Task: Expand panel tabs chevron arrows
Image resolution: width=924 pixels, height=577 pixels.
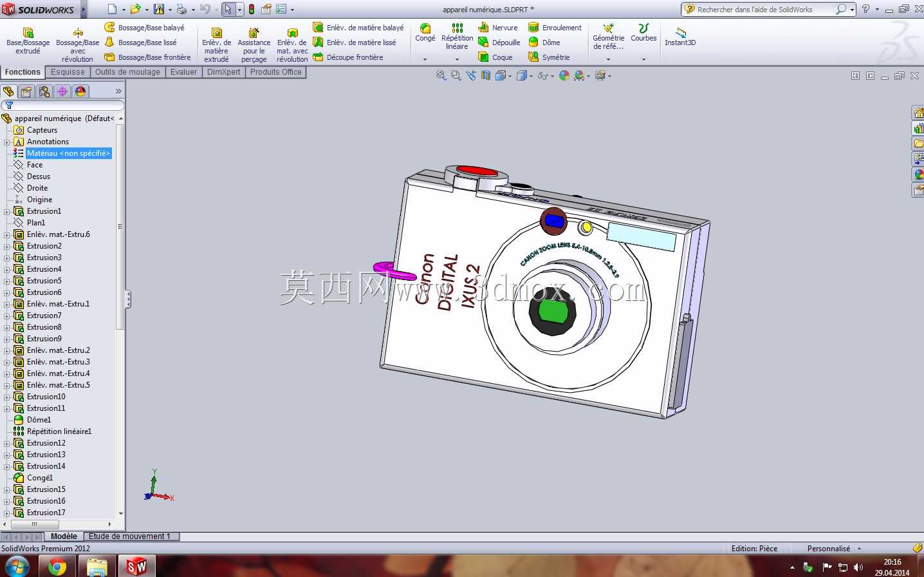Action: (118, 91)
